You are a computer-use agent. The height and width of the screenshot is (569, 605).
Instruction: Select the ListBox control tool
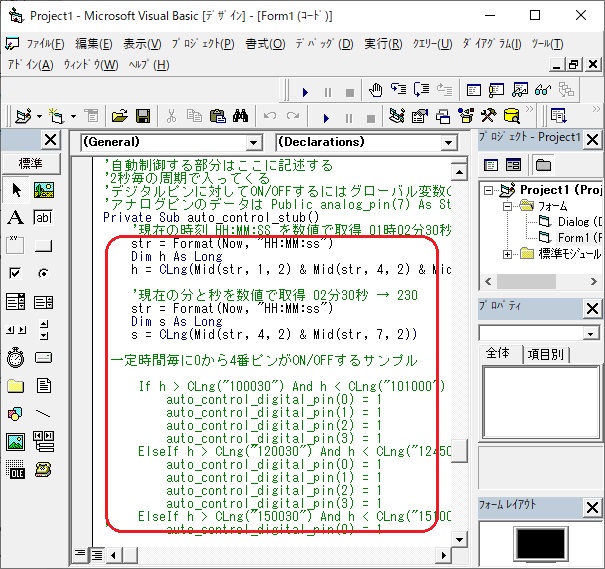tap(44, 302)
